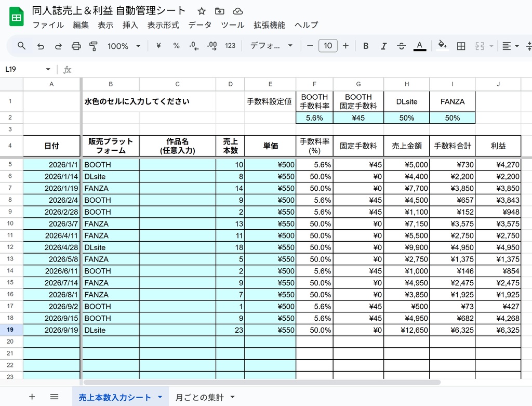Image resolution: width=532 pixels, height=406 pixels.
Task: Select the paint format tool
Action: tap(94, 46)
